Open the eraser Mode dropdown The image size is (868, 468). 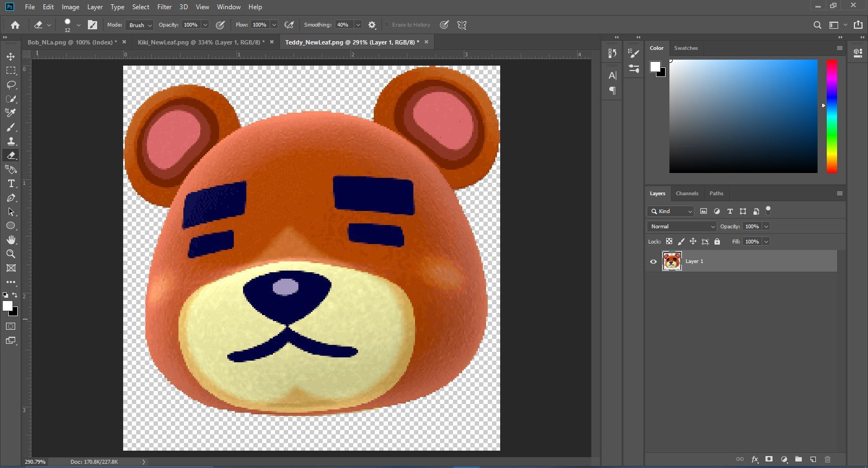141,25
